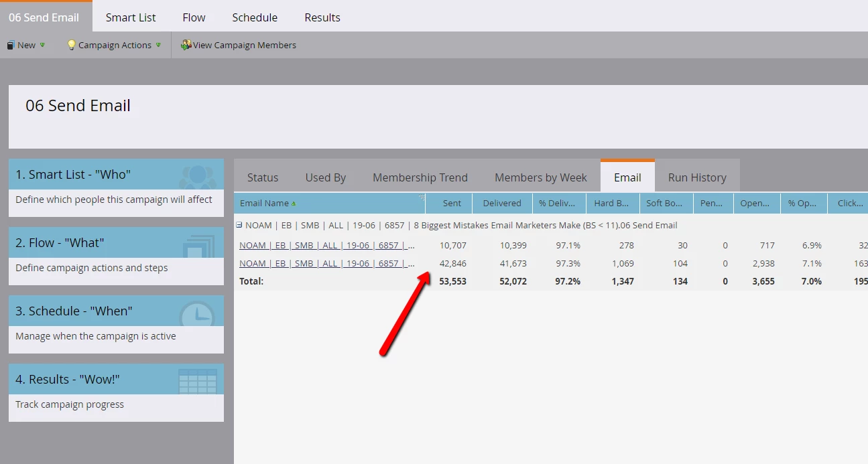Sort by the Sent column header

[449, 204]
